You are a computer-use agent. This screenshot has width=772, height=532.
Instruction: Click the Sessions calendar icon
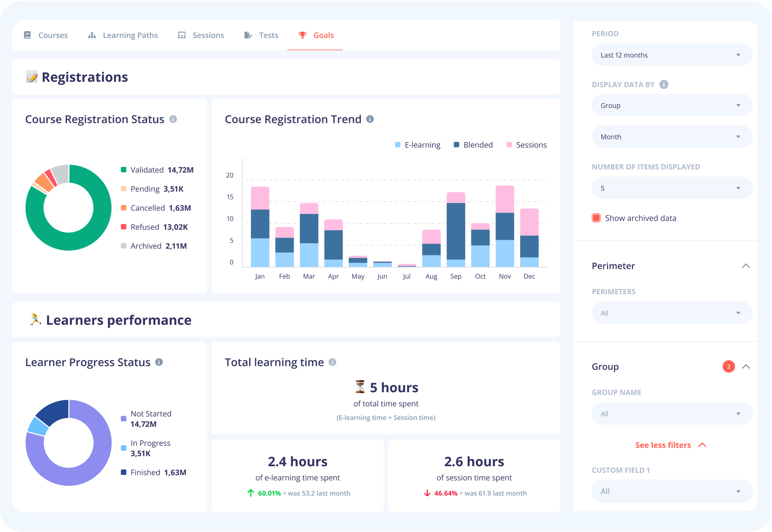[182, 35]
